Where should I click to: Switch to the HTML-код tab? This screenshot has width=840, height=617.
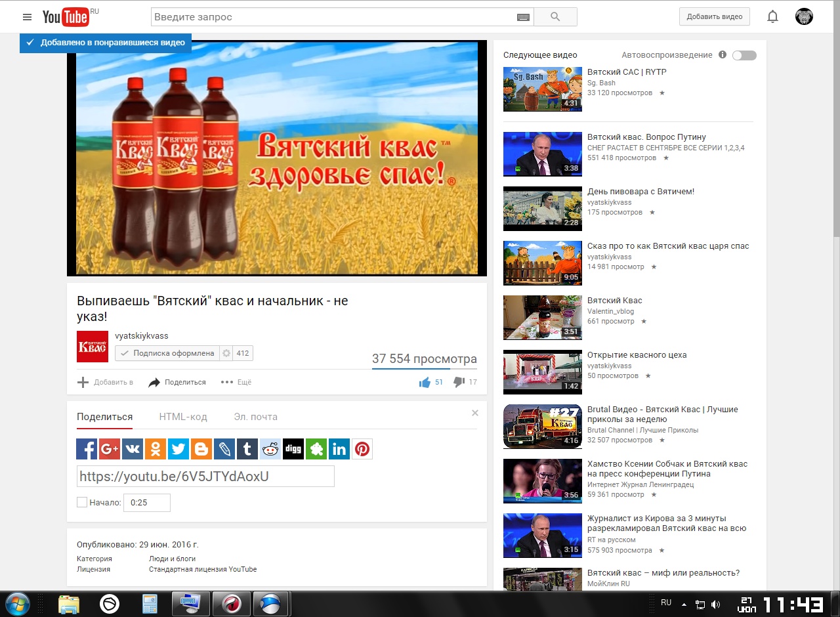point(183,417)
